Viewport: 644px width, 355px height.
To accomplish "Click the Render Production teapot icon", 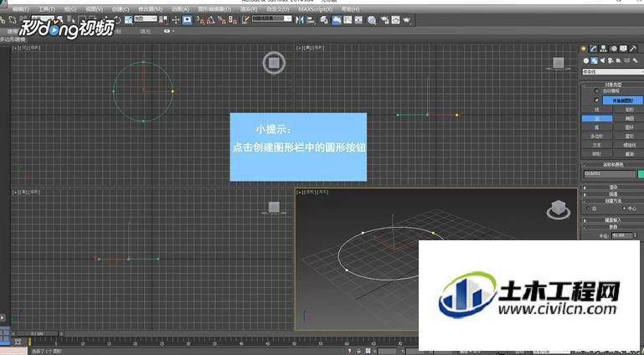I will (x=407, y=20).
